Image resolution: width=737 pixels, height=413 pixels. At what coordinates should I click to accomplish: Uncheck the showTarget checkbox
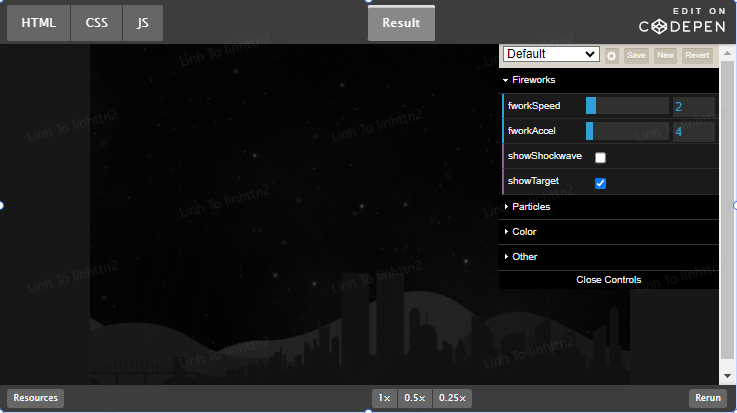600,182
